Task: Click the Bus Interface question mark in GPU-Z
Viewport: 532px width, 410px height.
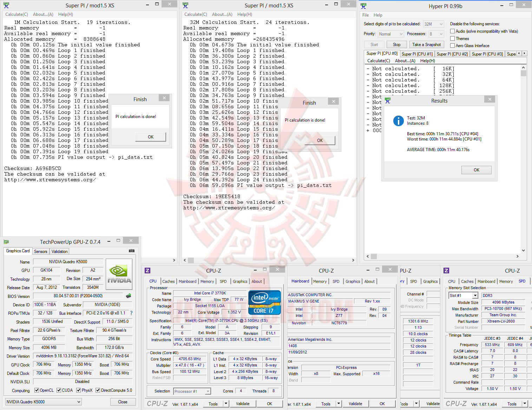Action: pos(131,313)
